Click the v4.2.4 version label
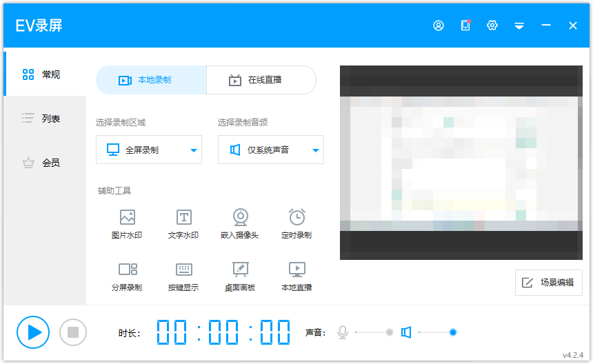Viewport: 593px width, 364px height. tap(572, 355)
